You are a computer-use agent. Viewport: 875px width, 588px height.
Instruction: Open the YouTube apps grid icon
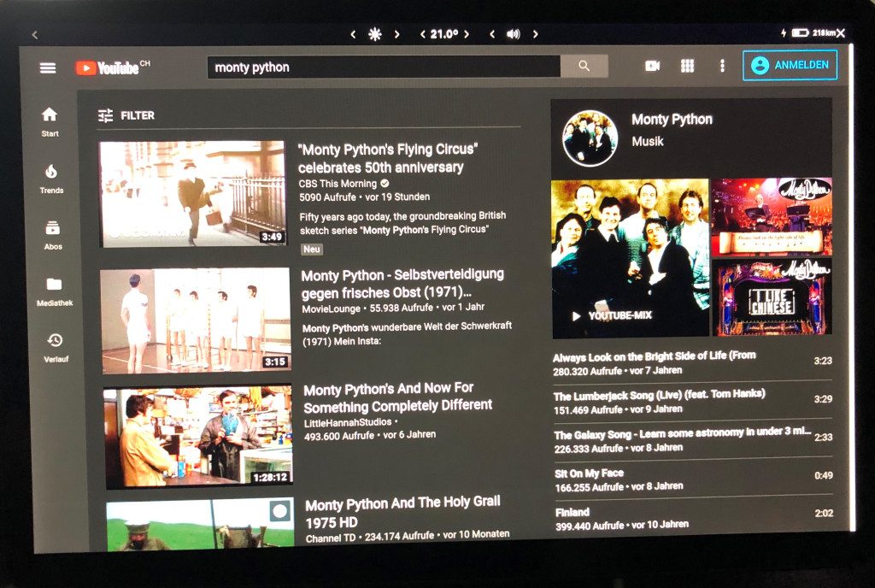coord(688,66)
